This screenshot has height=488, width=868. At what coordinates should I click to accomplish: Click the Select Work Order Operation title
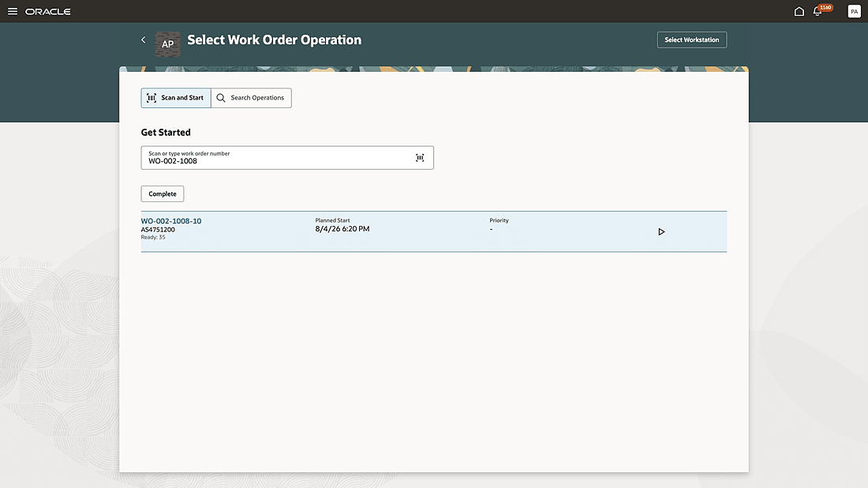[x=275, y=40]
